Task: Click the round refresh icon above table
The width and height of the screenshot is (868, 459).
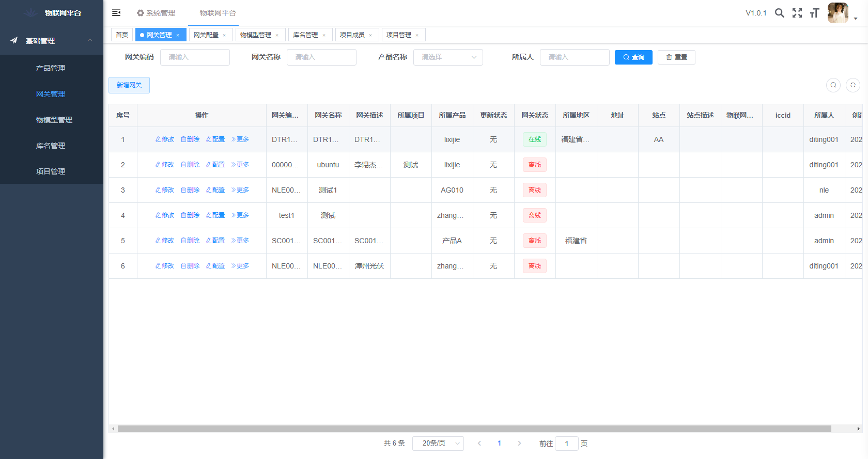Action: point(853,85)
